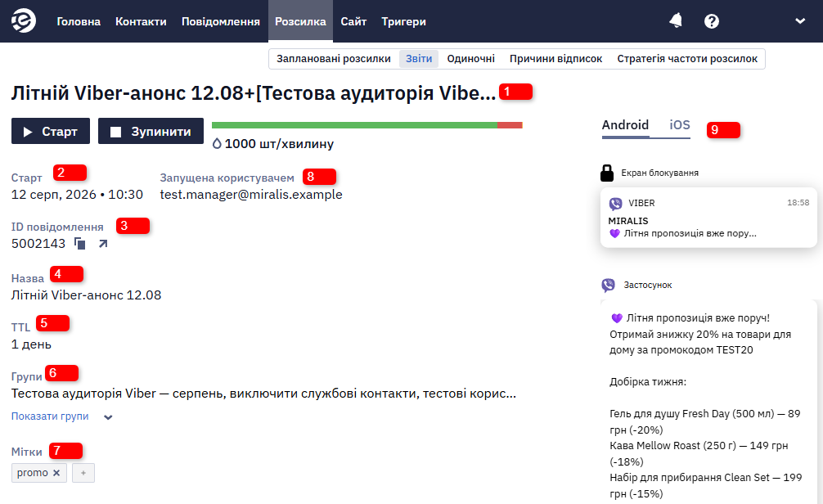Remove the promo tag
The width and height of the screenshot is (823, 504).
[x=56, y=473]
